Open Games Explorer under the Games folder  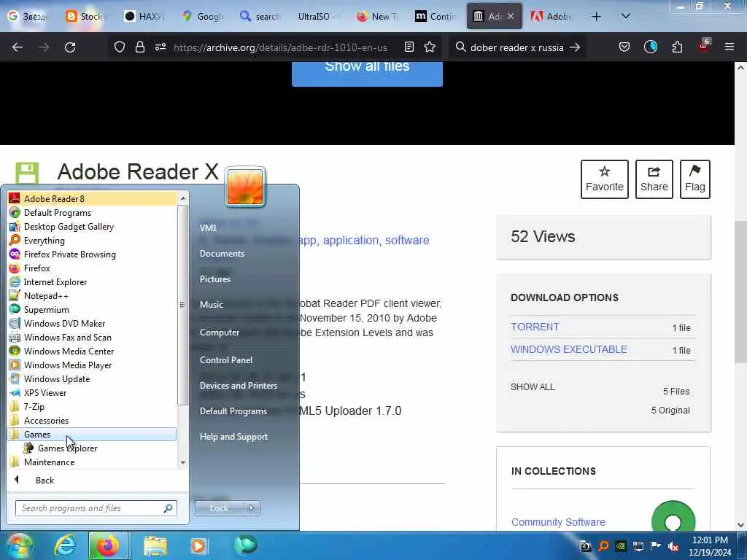[91, 448]
